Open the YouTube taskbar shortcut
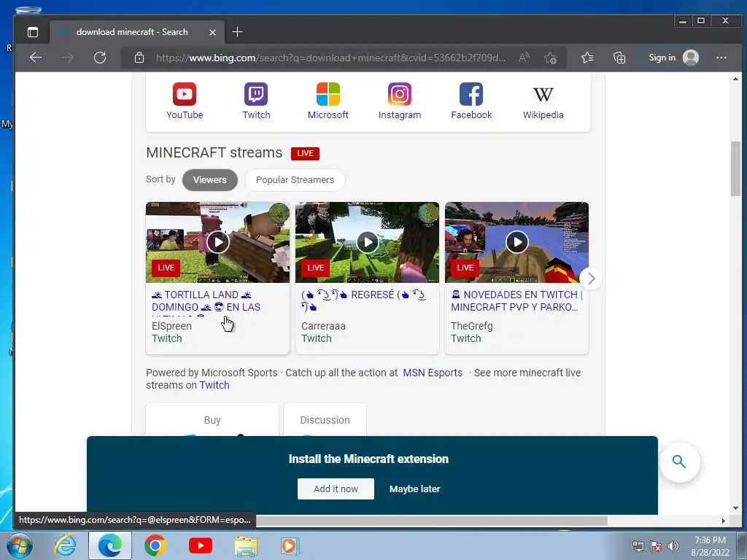This screenshot has width=747, height=560. pos(200,545)
